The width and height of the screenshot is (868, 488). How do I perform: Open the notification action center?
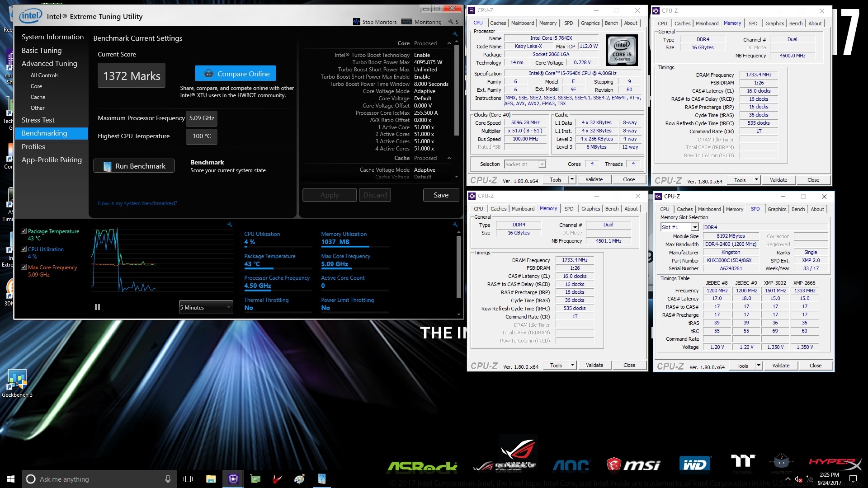click(853, 479)
